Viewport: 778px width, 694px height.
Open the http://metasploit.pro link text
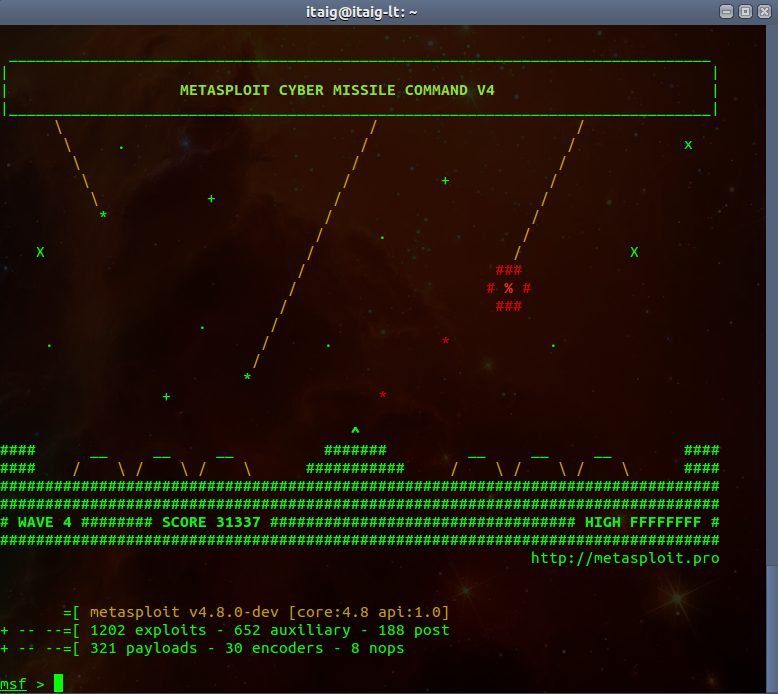(x=625, y=559)
